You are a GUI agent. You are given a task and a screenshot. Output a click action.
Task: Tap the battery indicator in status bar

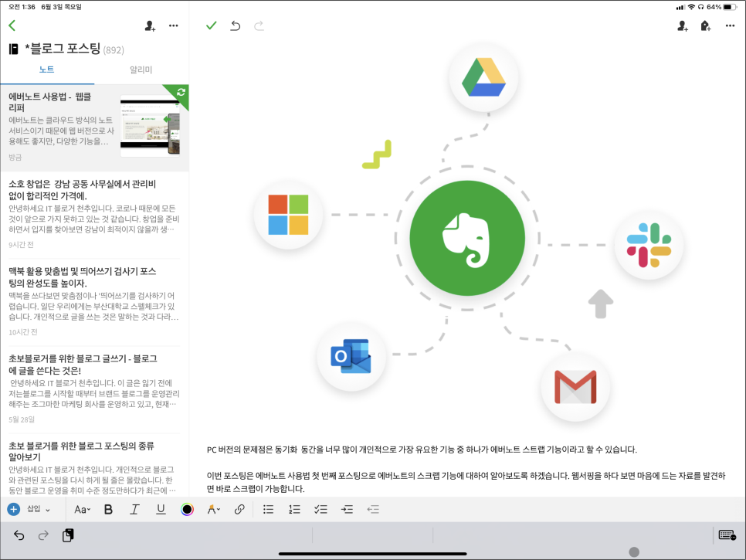click(731, 7)
